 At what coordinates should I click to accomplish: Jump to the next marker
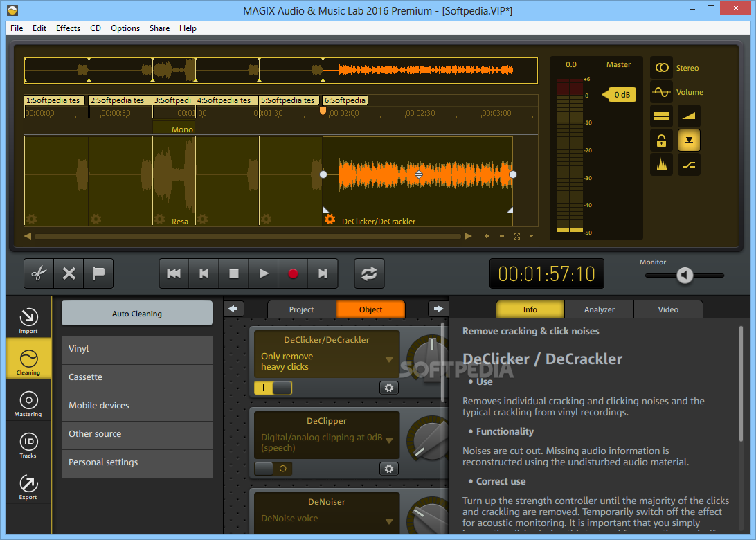pyautogui.click(x=323, y=273)
